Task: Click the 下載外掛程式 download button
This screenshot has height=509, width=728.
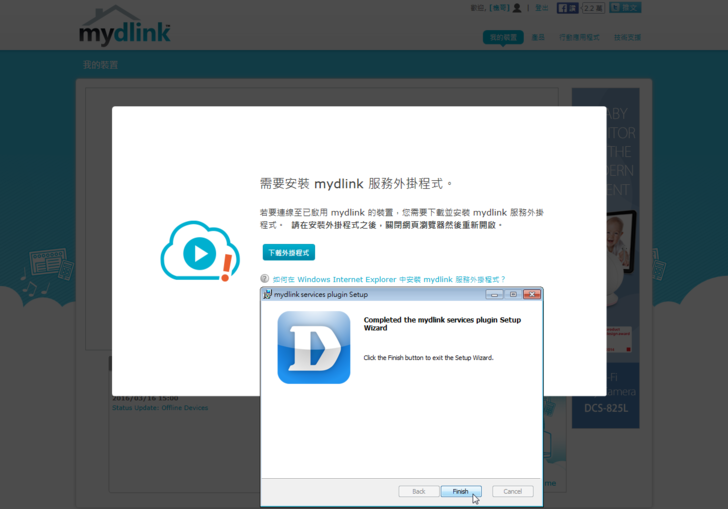Action: pos(289,253)
